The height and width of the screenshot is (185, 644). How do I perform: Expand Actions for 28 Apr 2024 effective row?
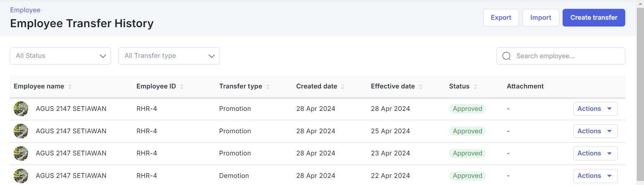[x=595, y=109]
